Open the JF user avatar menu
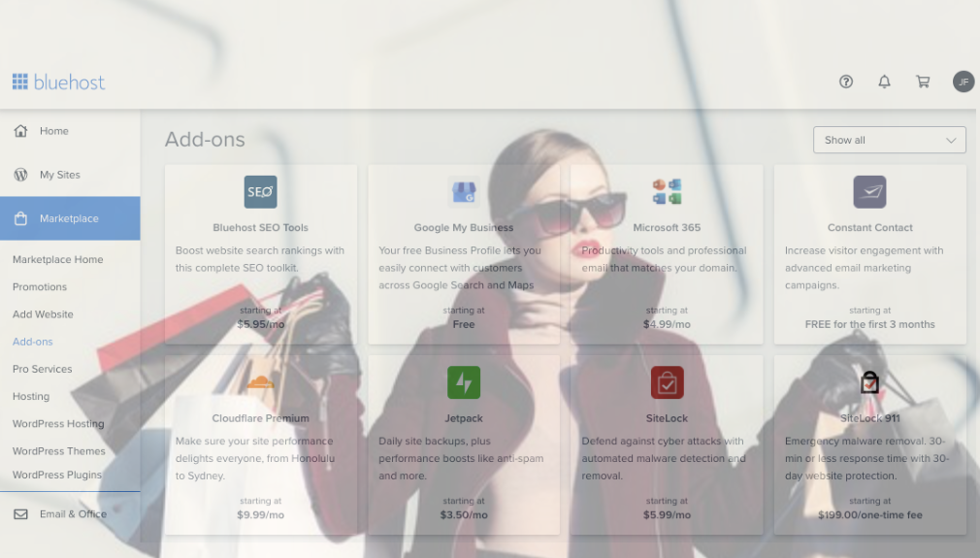The height and width of the screenshot is (558, 980). pyautogui.click(x=964, y=82)
